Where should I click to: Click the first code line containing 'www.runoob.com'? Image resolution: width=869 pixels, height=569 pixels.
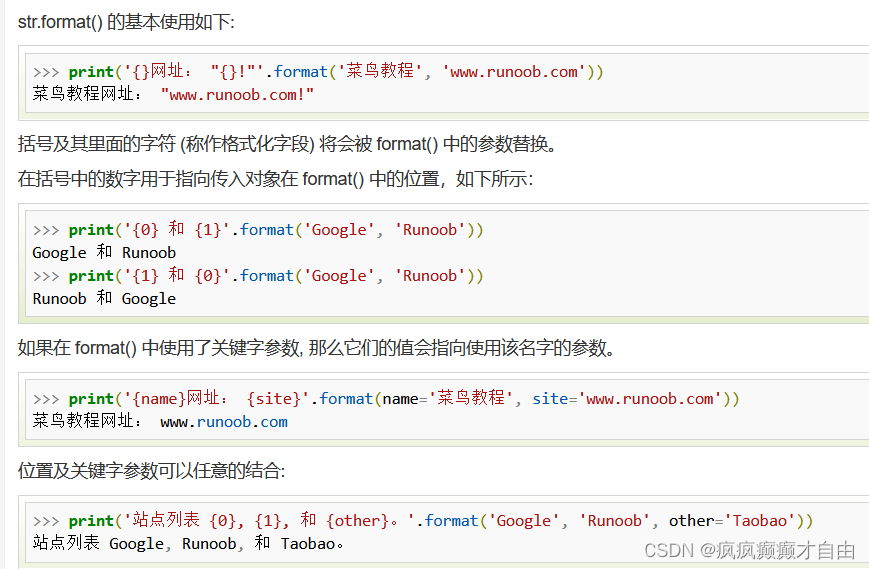point(318,71)
